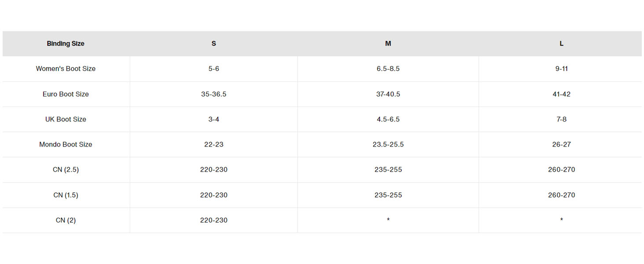Click the asterisk in CN (2) M column
644x264 pixels.
388,220
